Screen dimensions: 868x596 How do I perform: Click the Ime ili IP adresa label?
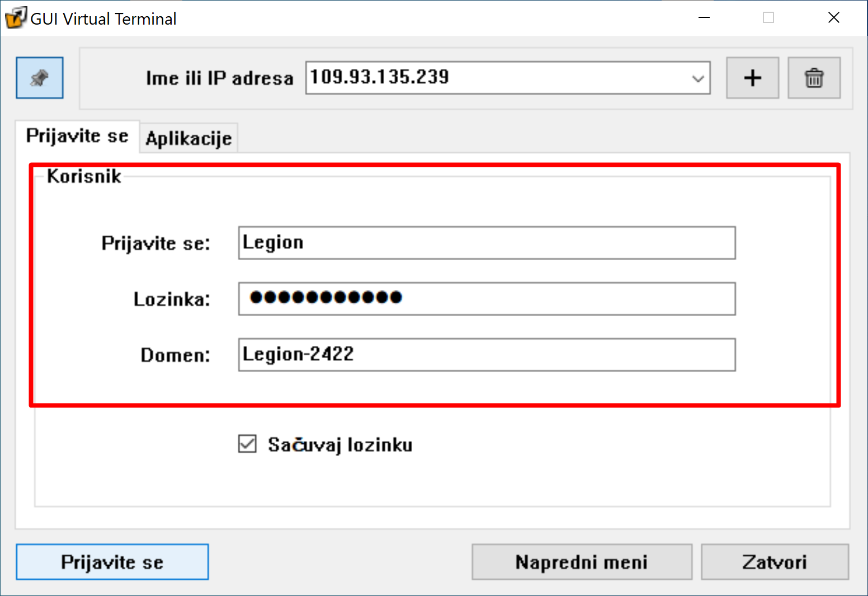219,78
